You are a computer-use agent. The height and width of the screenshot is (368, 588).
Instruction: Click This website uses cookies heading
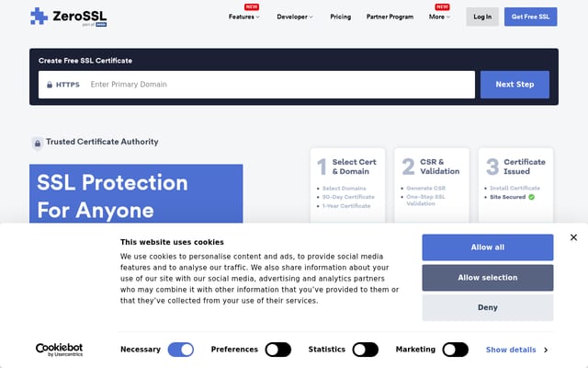(x=172, y=242)
